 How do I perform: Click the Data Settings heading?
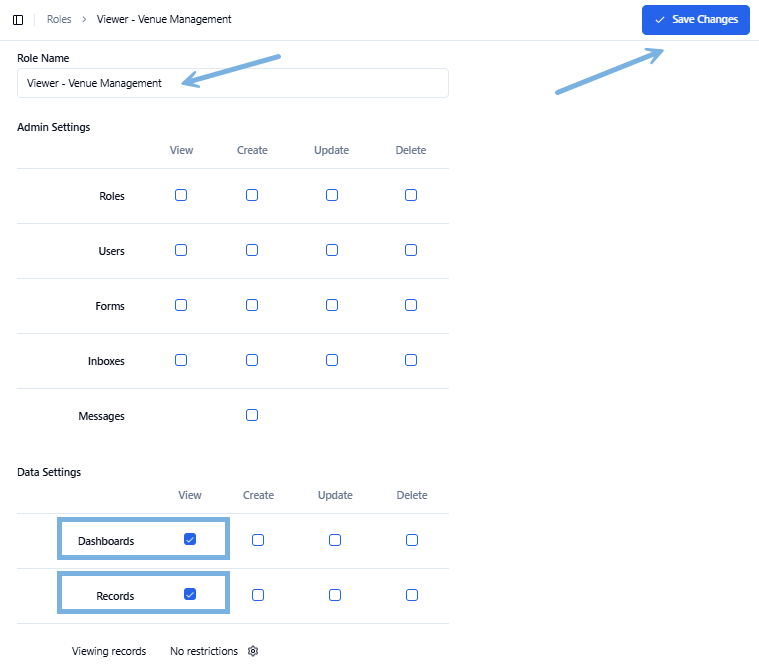(49, 472)
